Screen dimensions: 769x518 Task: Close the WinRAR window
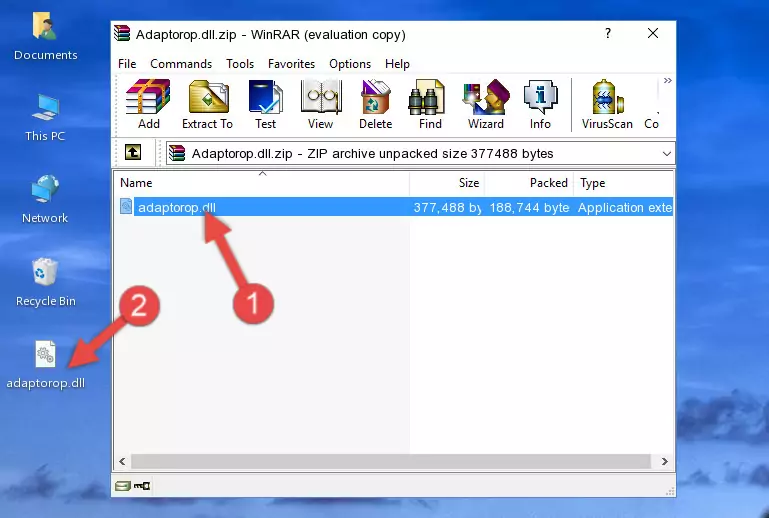coord(653,33)
